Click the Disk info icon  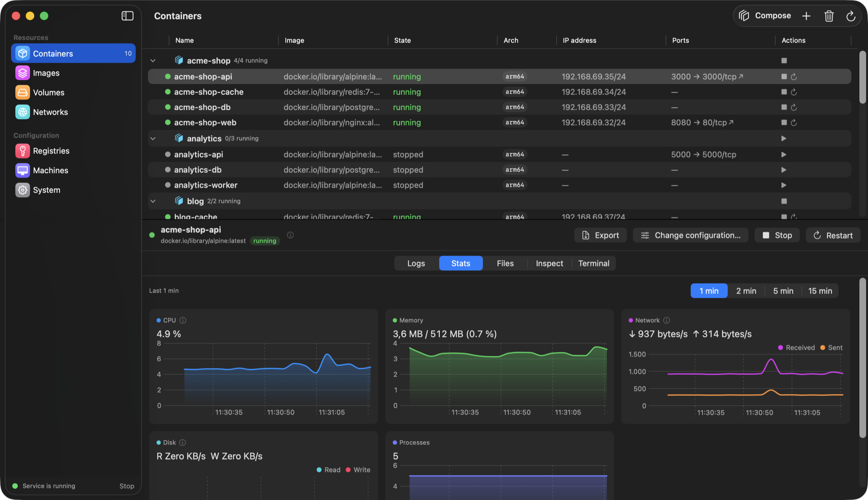(x=182, y=443)
